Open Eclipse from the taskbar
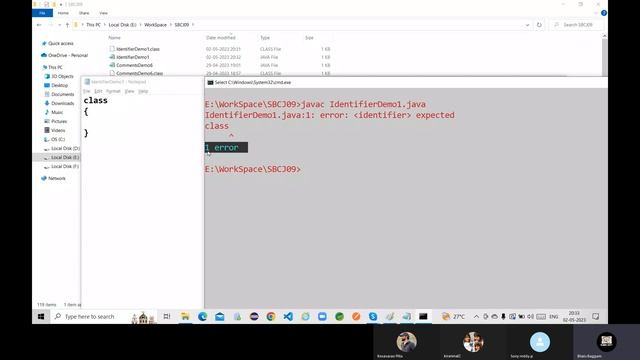The height and width of the screenshot is (360, 640). click(254, 316)
